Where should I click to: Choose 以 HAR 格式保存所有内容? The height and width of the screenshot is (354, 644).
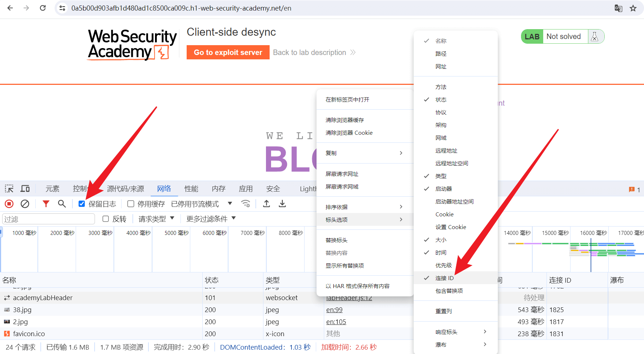pos(365,286)
